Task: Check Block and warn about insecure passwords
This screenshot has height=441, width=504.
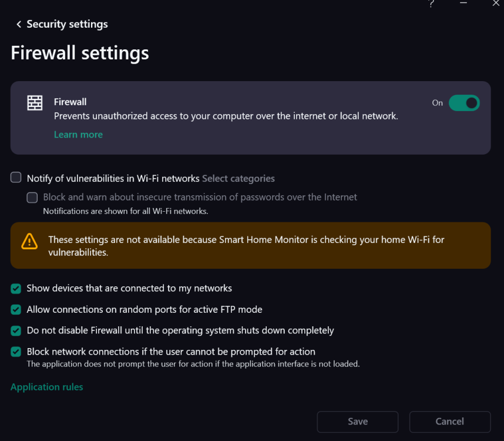Action: point(32,198)
